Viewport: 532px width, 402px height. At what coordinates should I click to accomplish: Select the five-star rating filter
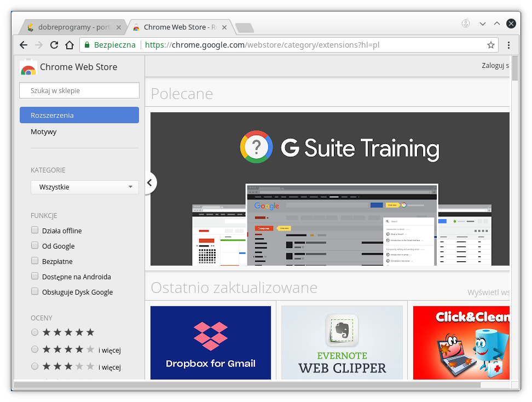pyautogui.click(x=34, y=332)
